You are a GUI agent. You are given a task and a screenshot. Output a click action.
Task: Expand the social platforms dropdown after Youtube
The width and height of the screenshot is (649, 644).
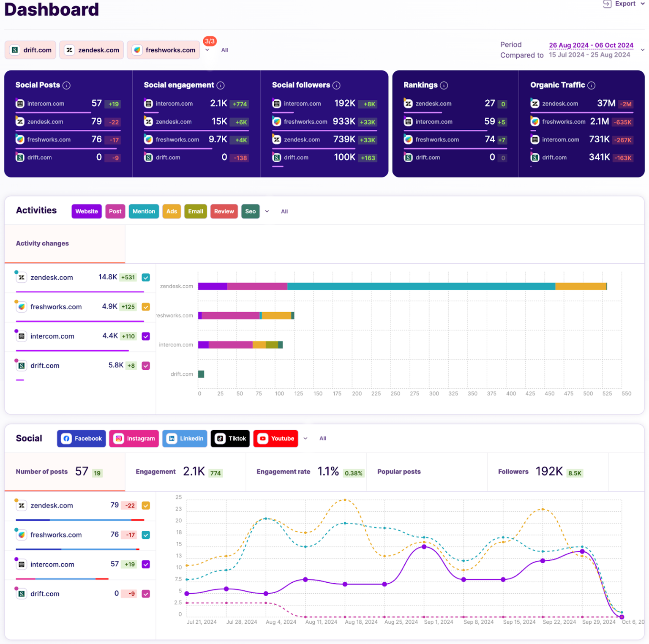[305, 438]
